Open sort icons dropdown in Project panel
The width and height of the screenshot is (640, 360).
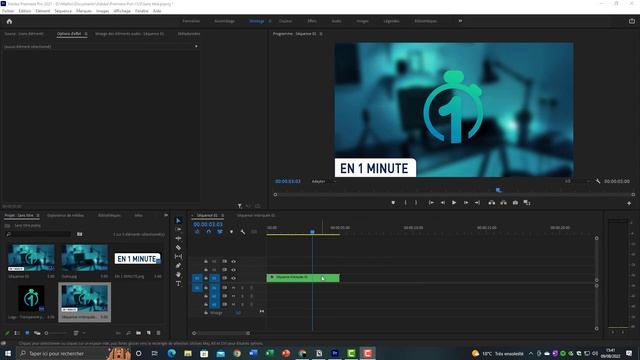pyautogui.click(x=78, y=333)
